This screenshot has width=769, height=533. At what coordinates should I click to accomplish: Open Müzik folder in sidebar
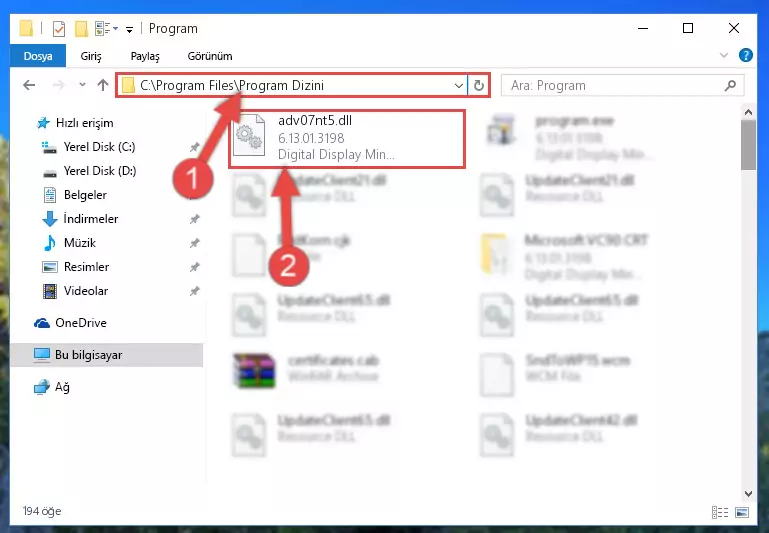(x=79, y=243)
